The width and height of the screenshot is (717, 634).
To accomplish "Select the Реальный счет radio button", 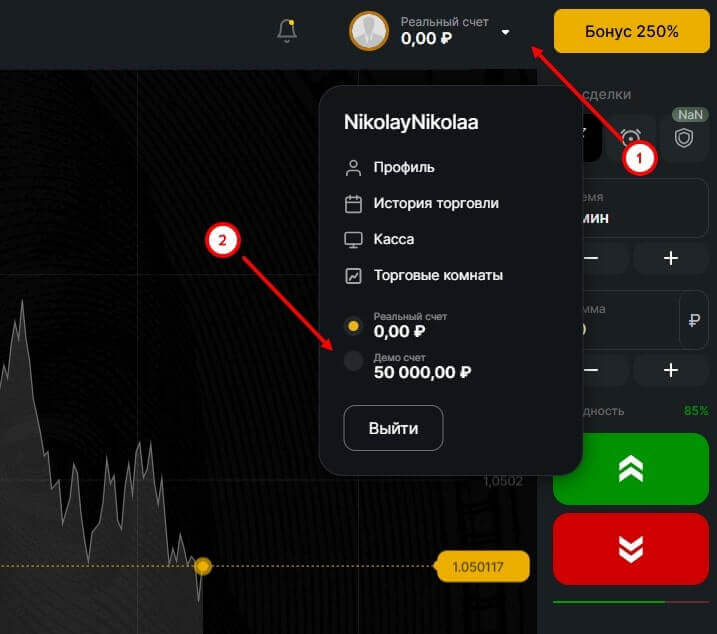I will click(x=353, y=326).
